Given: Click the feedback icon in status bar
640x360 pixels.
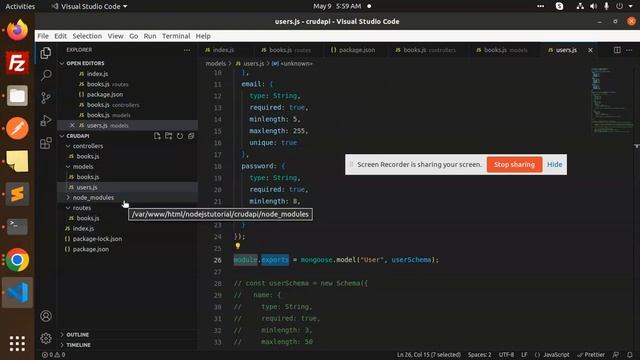Looking at the screenshot, I should [x=616, y=355].
